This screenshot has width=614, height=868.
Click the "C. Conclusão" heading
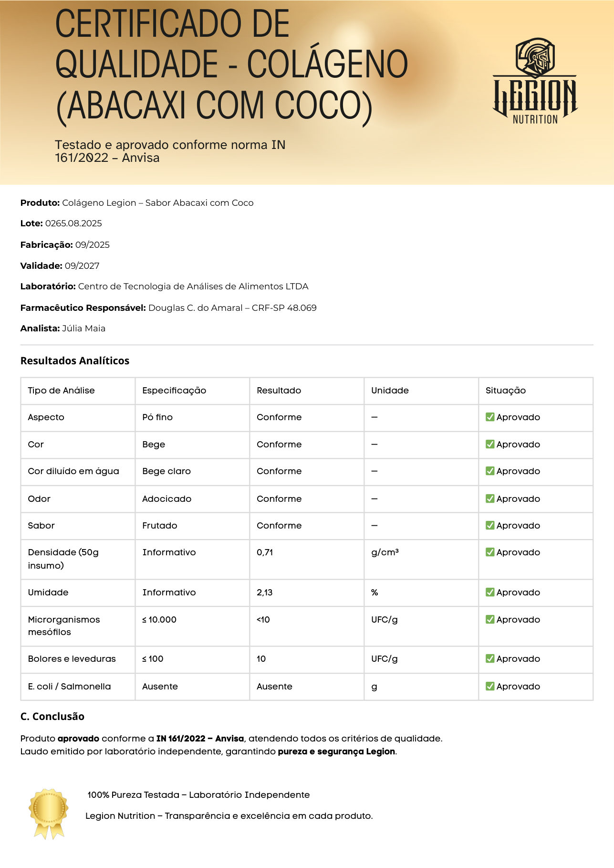pyautogui.click(x=52, y=717)
